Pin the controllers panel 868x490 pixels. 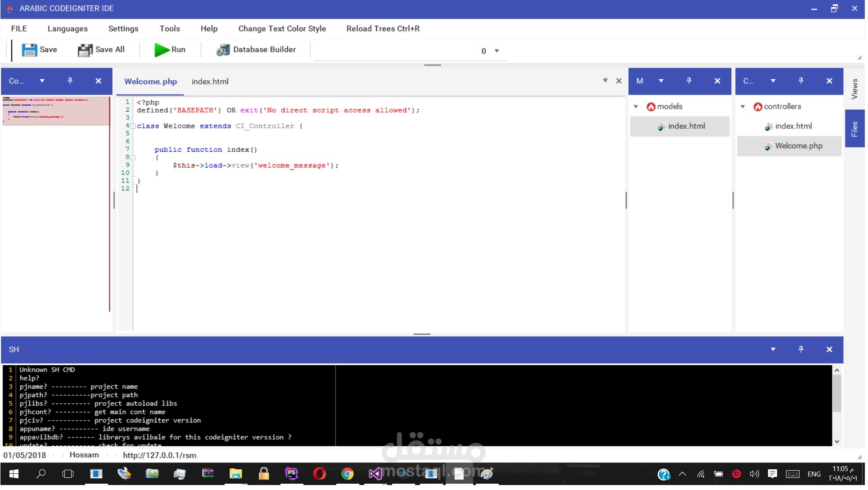coord(800,81)
